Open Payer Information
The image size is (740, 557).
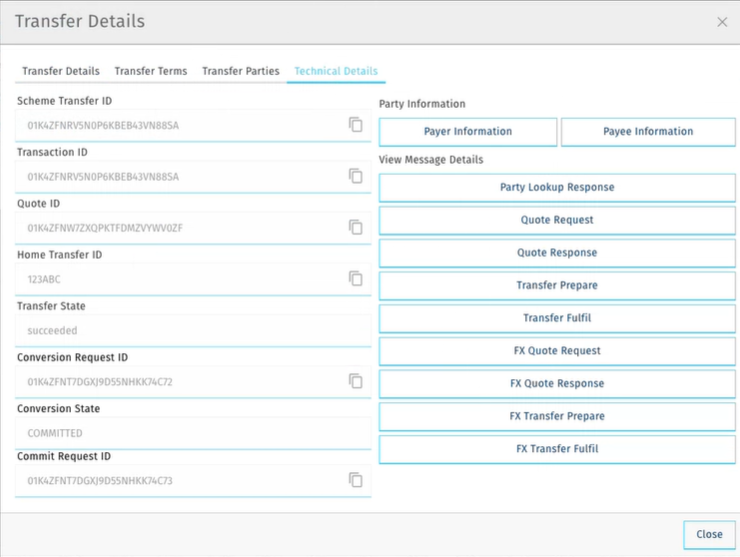[468, 132]
